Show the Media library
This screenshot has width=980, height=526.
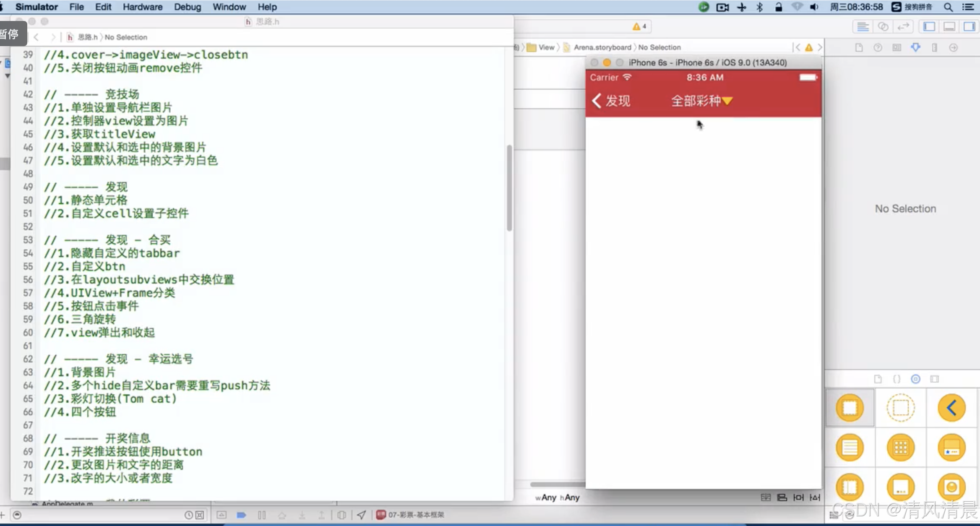pyautogui.click(x=934, y=379)
